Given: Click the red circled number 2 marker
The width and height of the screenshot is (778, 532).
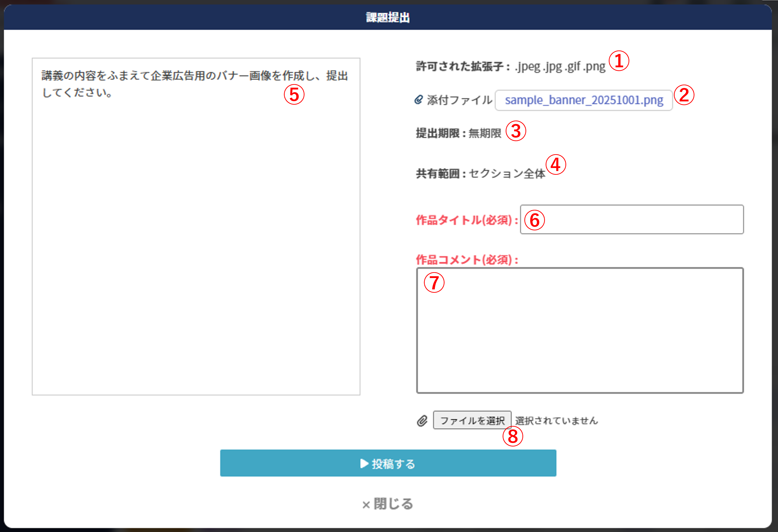Looking at the screenshot, I should [x=684, y=95].
